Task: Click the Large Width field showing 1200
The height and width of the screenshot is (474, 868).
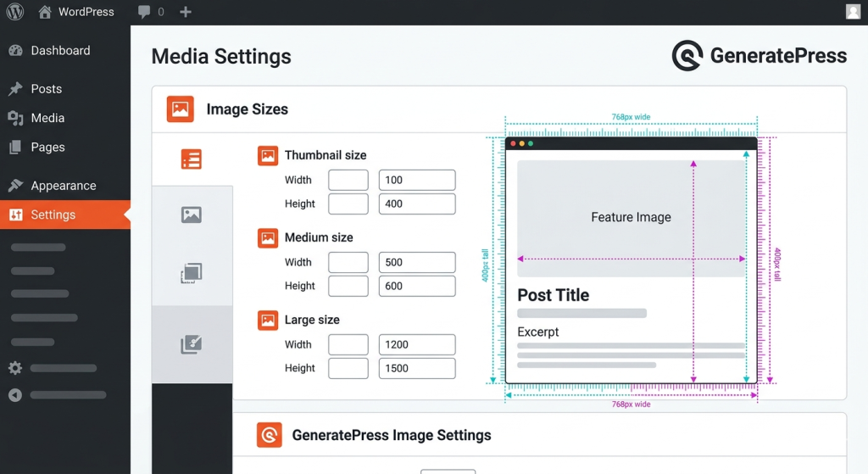Action: click(417, 344)
